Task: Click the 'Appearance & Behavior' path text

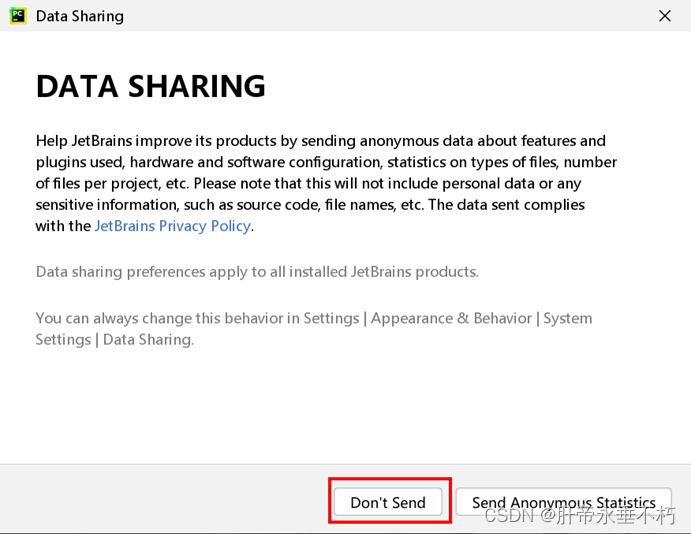Action: point(451,318)
